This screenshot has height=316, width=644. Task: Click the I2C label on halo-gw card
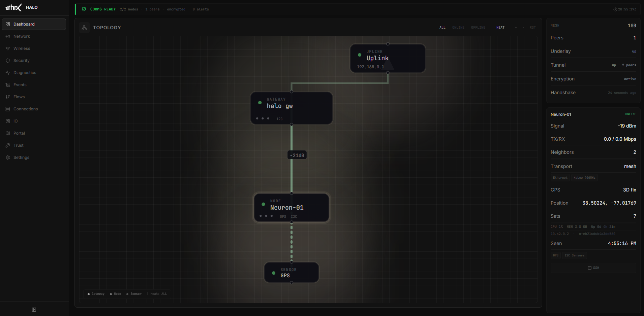click(x=279, y=119)
